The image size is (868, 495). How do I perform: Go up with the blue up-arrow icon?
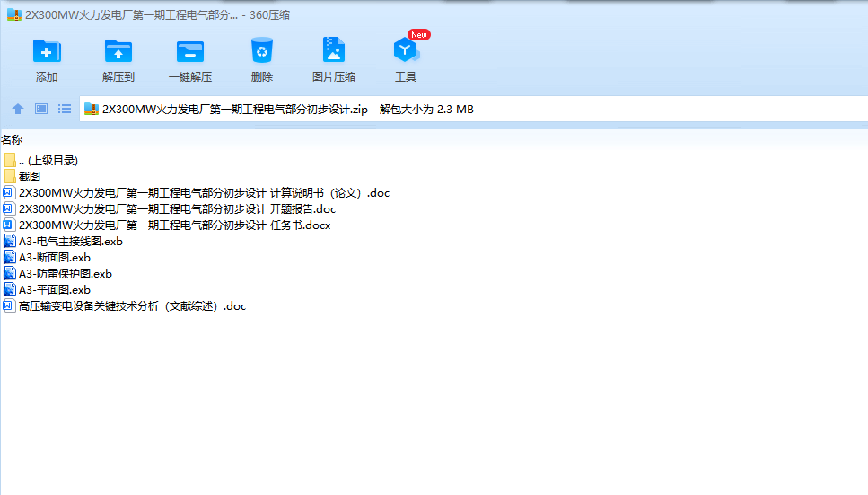18,109
